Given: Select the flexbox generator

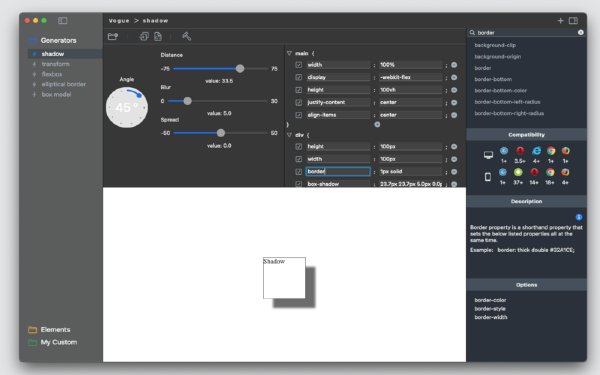Looking at the screenshot, I should (52, 74).
